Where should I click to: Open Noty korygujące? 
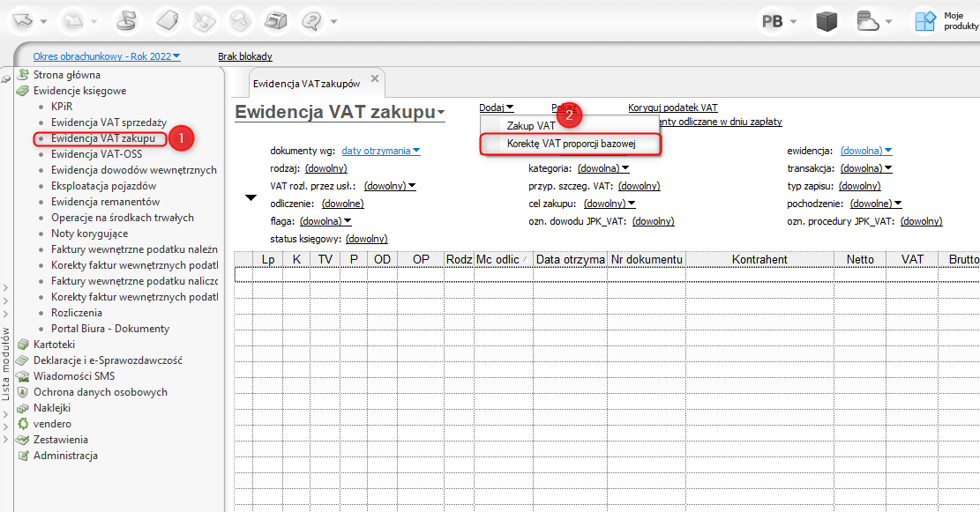pyautogui.click(x=89, y=233)
